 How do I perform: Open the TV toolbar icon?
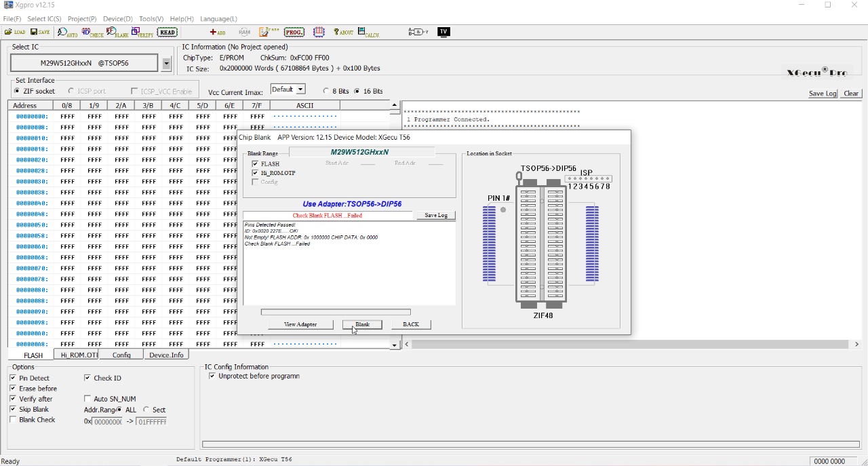[x=443, y=32]
